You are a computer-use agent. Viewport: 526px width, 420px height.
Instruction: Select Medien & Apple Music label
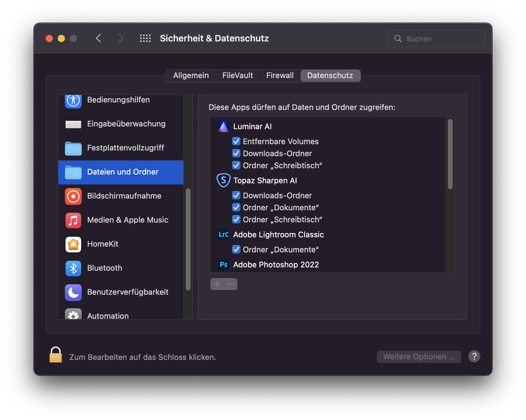click(x=128, y=220)
